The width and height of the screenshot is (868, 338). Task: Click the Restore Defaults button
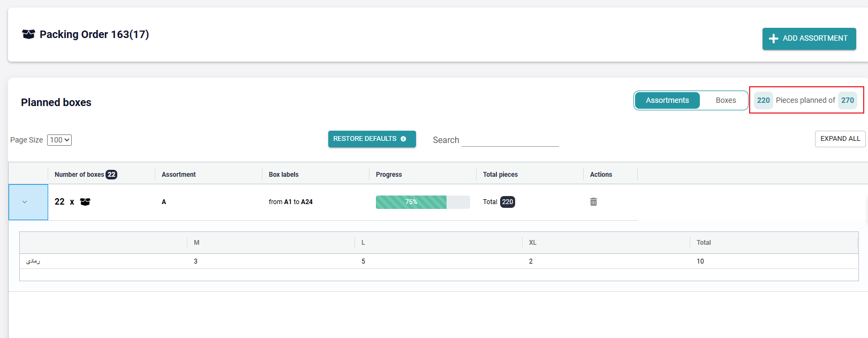point(372,139)
